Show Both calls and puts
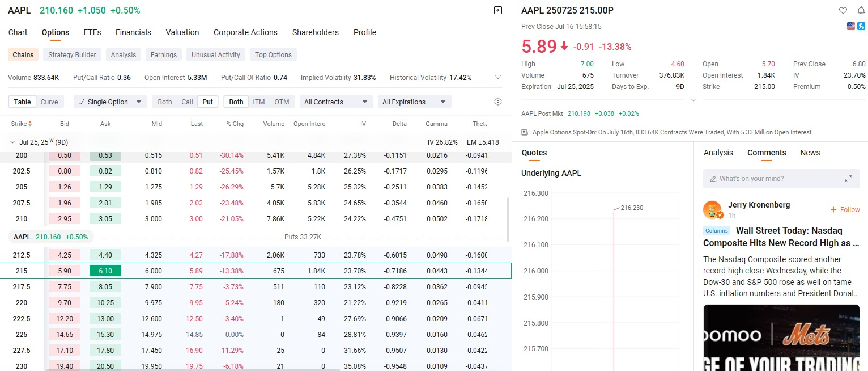This screenshot has width=868, height=371. tap(165, 102)
